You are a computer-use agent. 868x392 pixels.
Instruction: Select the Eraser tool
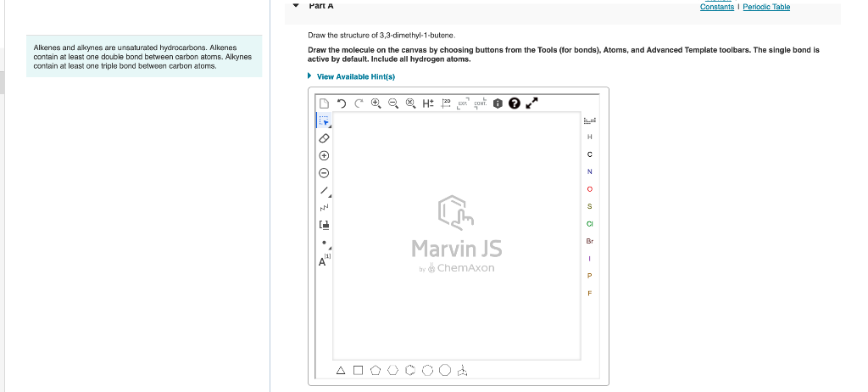pos(325,138)
